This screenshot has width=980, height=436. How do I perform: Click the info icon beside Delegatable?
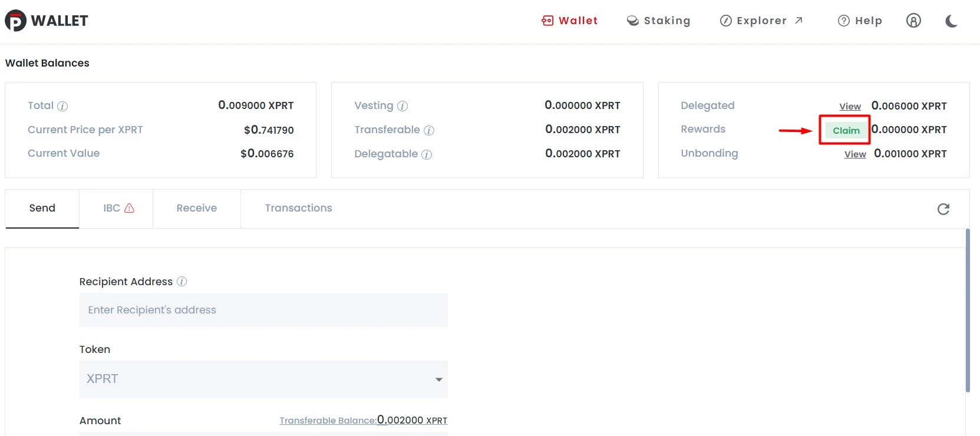tap(427, 154)
